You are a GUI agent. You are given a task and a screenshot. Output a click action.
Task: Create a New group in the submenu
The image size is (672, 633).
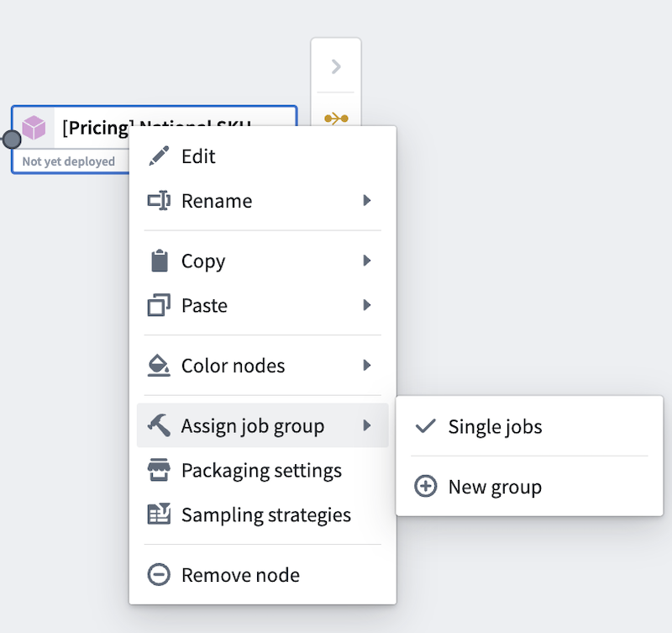pyautogui.click(x=530, y=487)
